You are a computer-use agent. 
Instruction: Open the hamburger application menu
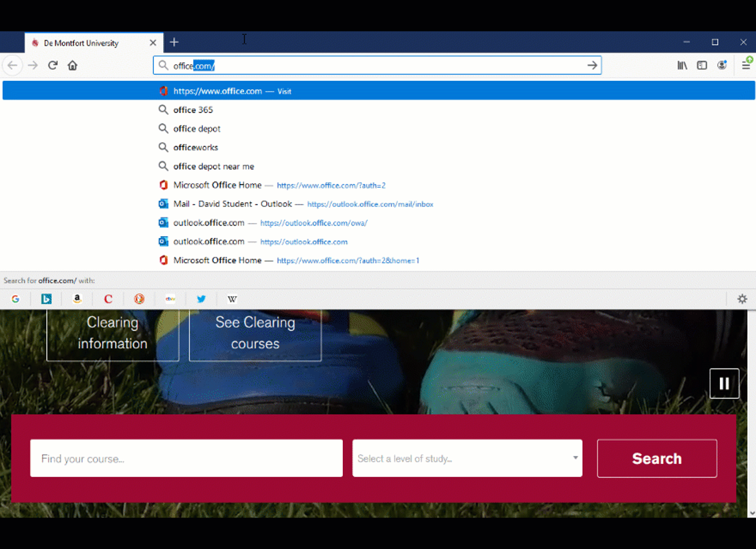(745, 65)
